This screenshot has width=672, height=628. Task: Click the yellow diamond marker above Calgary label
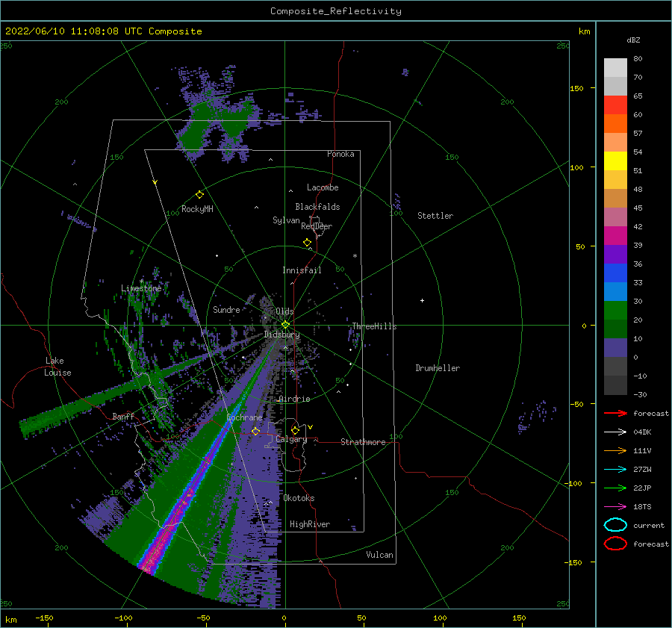(295, 430)
